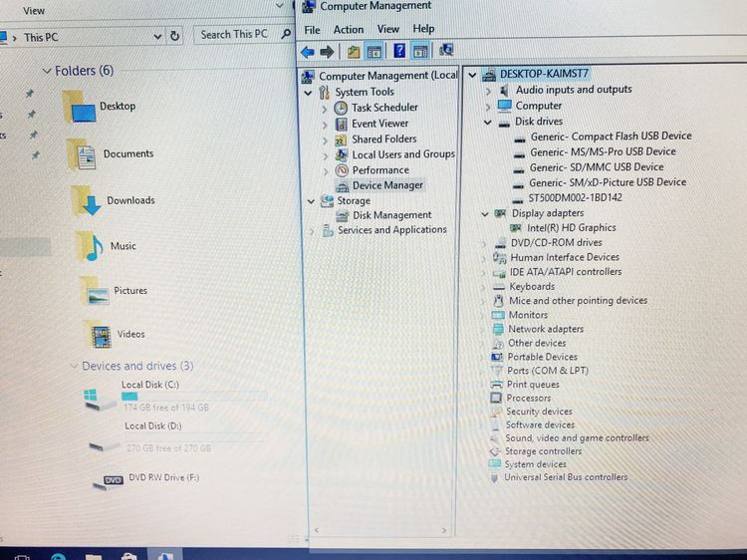Select Shared Folders in the console tree

384,140
